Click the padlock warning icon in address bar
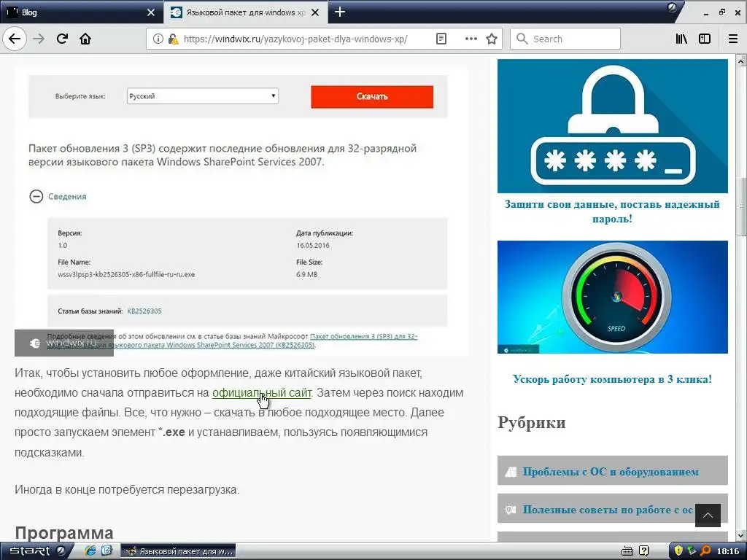747x560 pixels. click(173, 39)
